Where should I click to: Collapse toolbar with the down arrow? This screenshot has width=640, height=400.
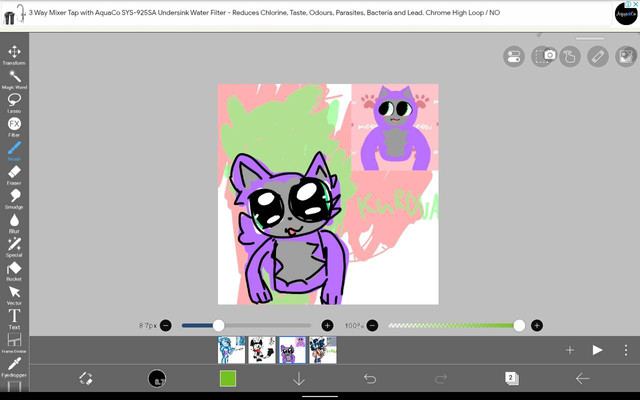coord(298,379)
